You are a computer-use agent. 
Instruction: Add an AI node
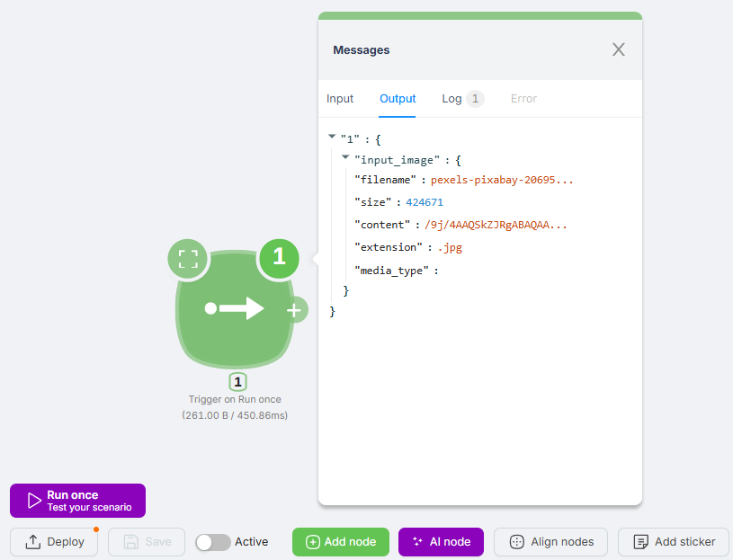pos(441,542)
